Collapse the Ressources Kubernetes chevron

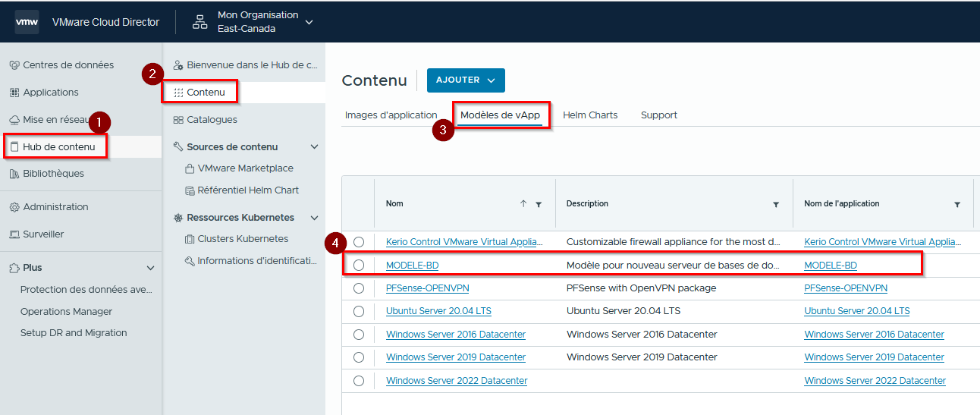tap(315, 218)
